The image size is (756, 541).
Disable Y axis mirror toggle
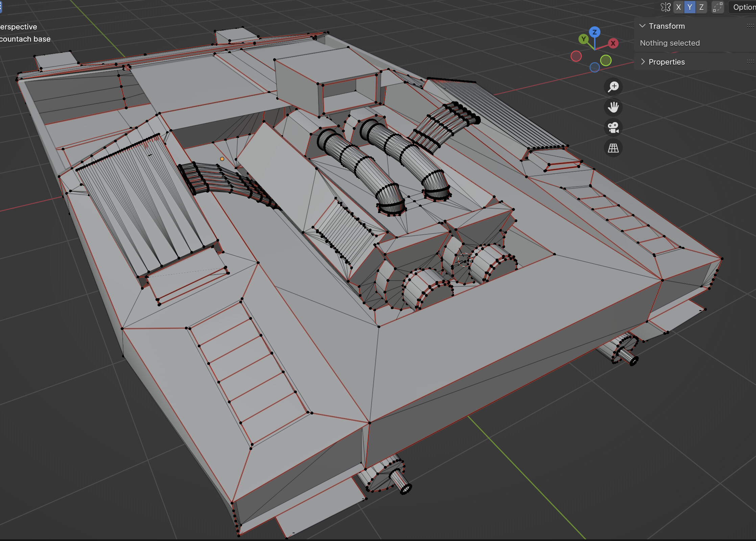point(690,7)
